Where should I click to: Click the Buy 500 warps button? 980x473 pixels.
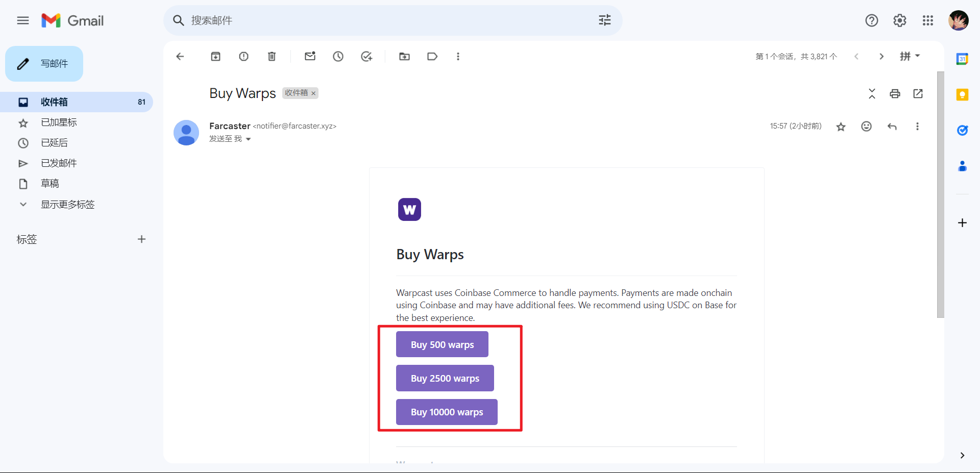pyautogui.click(x=442, y=344)
